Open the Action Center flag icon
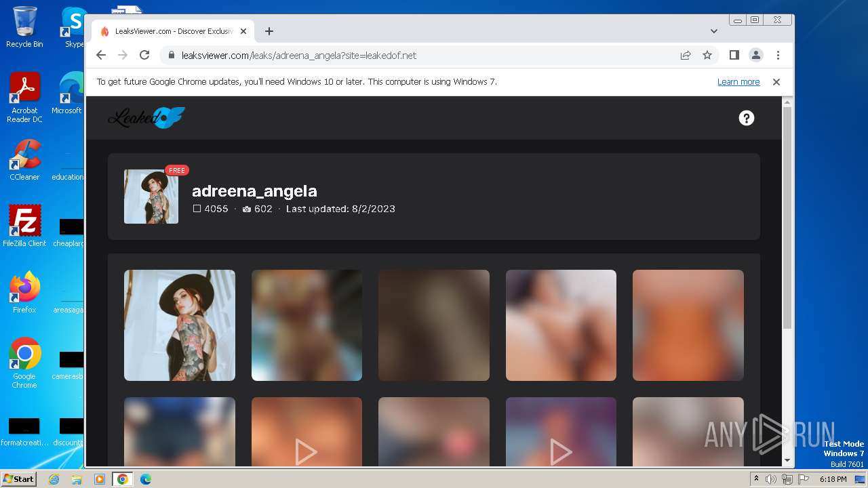The height and width of the screenshot is (488, 868). [x=803, y=479]
